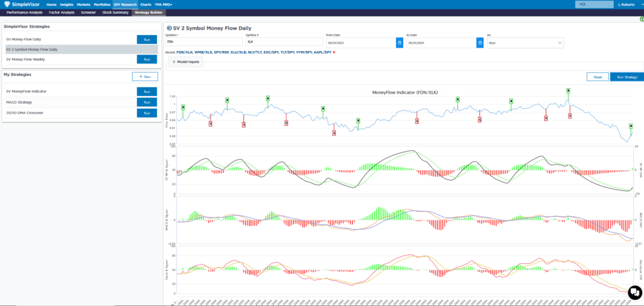Click the SimpleVisor logo icon

point(6,4)
